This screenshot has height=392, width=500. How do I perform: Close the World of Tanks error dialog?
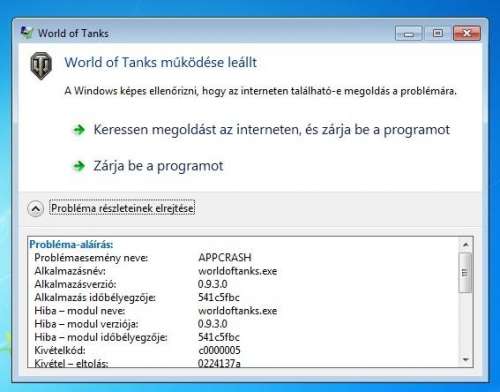click(467, 33)
